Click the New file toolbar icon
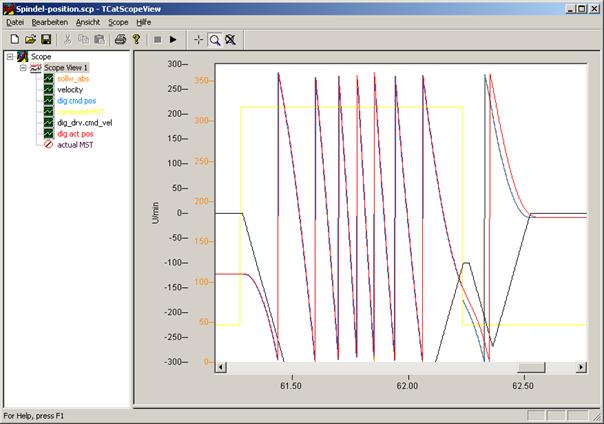The image size is (604, 424). click(x=15, y=39)
